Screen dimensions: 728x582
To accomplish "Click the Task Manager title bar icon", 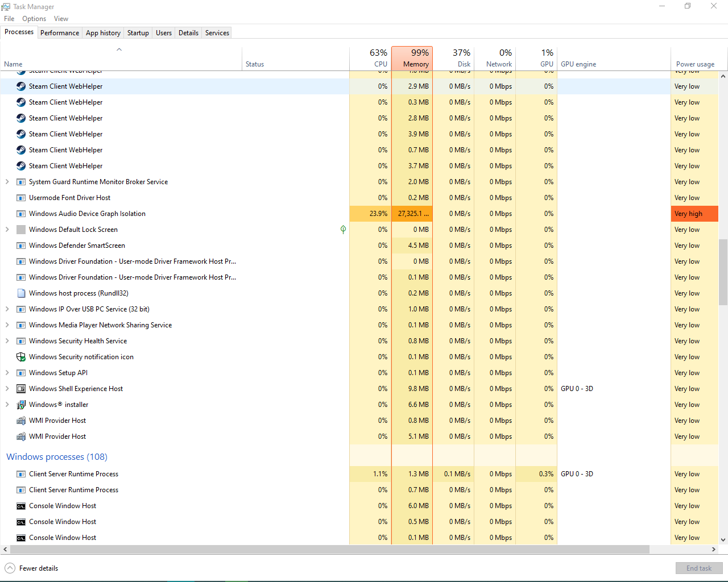I will pos(6,7).
